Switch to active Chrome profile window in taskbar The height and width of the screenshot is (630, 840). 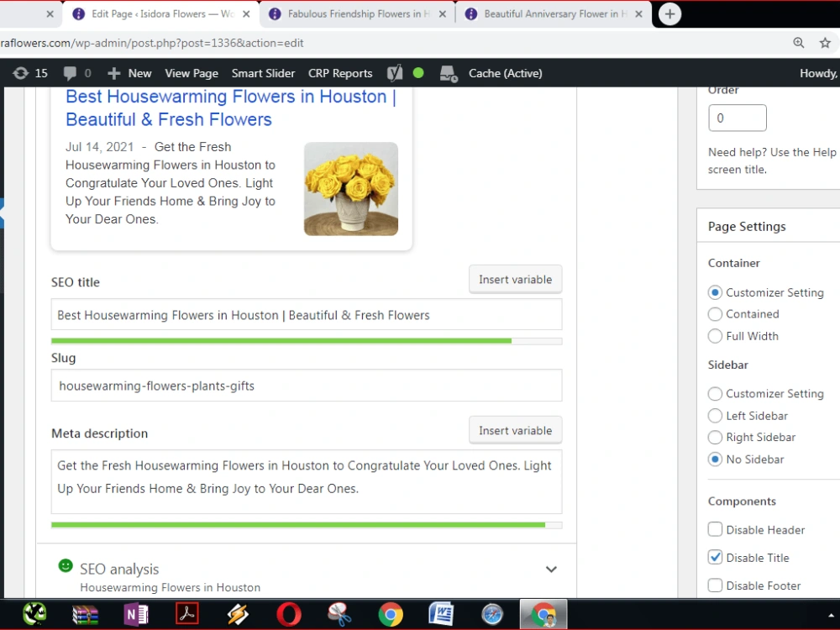click(x=543, y=615)
